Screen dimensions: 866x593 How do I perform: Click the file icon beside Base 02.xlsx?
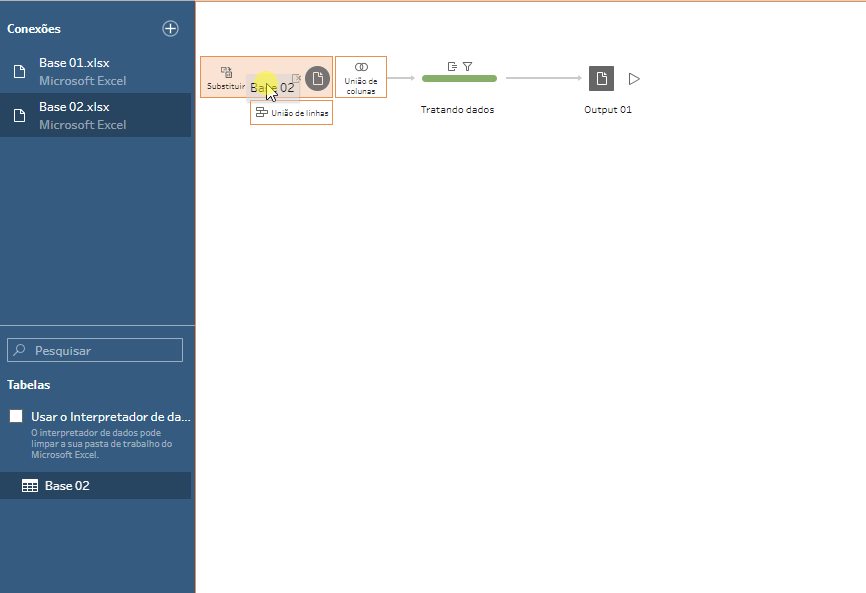coord(19,115)
